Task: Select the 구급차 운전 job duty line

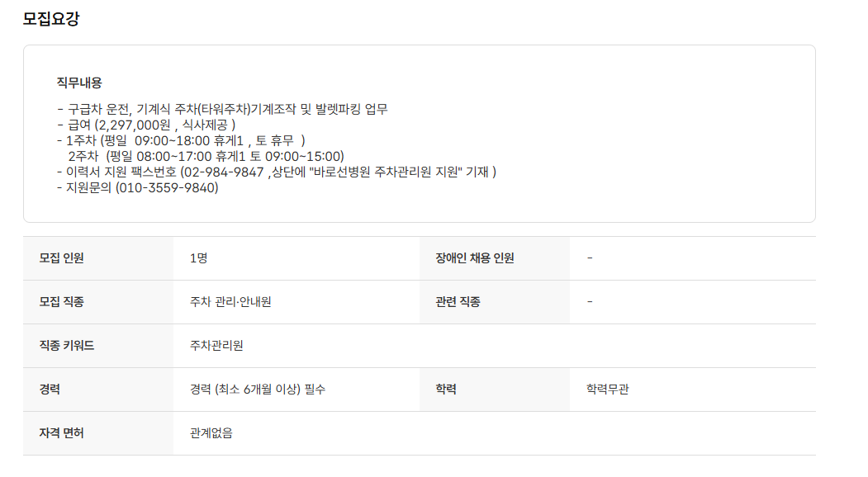Action: [223, 109]
